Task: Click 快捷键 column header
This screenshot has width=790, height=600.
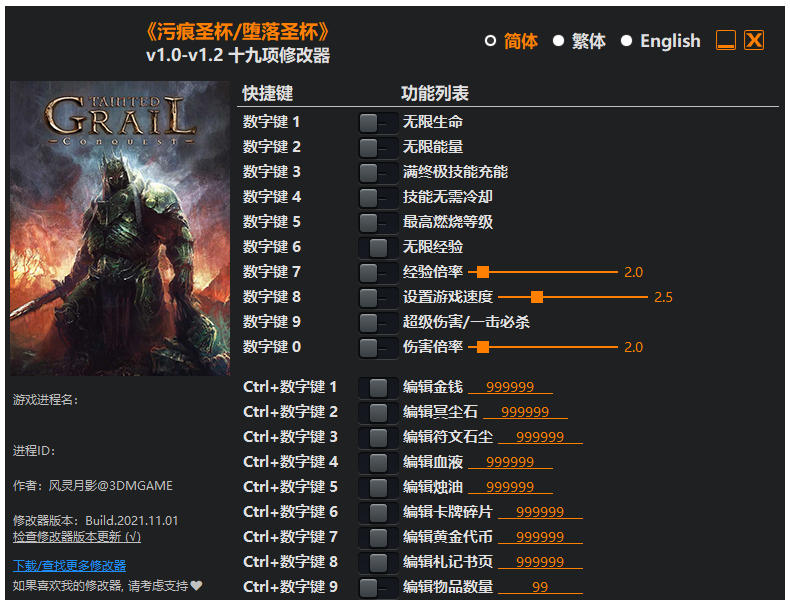Action: pyautogui.click(x=268, y=94)
